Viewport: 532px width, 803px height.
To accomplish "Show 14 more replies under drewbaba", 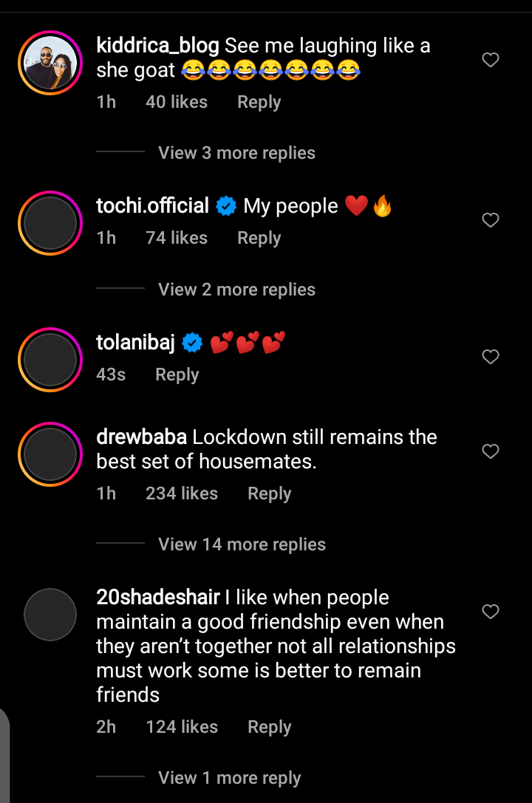I will 242,544.
